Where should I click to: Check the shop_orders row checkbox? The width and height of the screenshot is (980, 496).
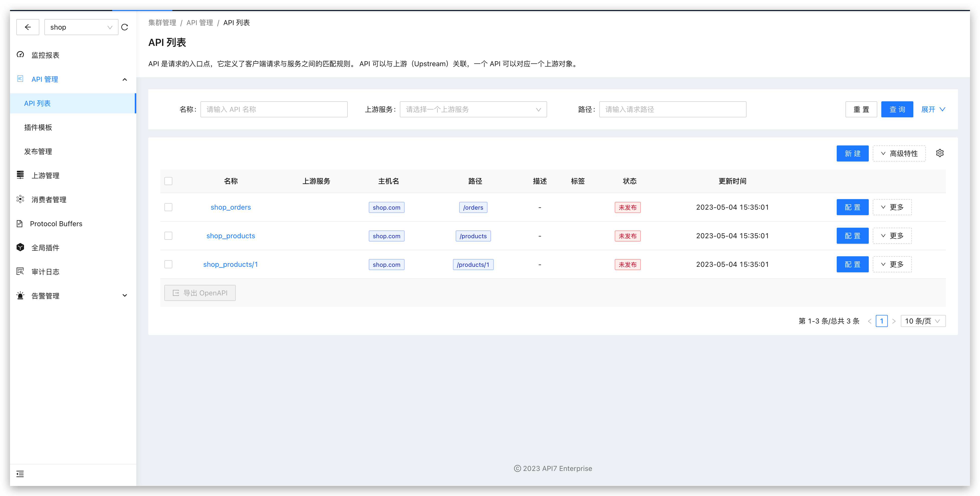(168, 207)
